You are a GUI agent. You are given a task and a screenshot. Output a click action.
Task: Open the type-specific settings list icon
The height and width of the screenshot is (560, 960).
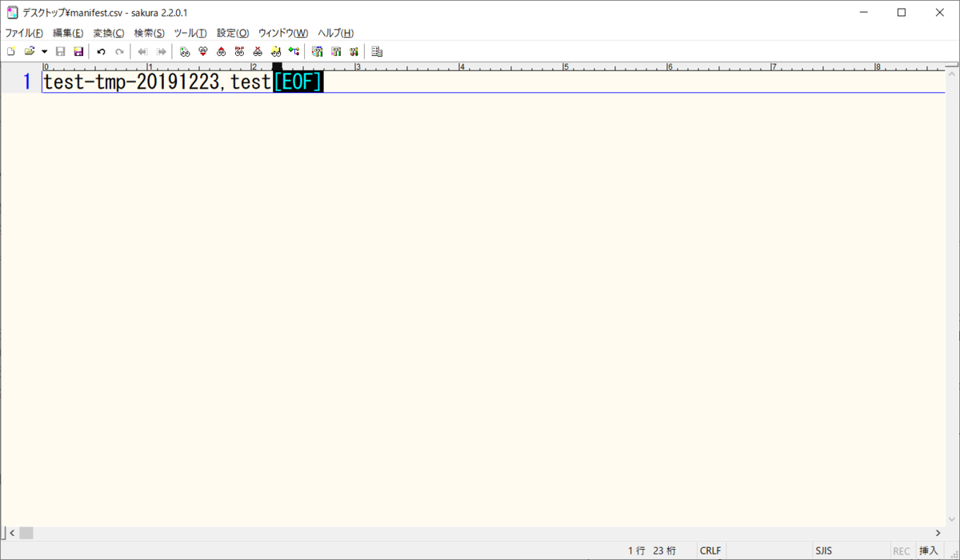[318, 51]
